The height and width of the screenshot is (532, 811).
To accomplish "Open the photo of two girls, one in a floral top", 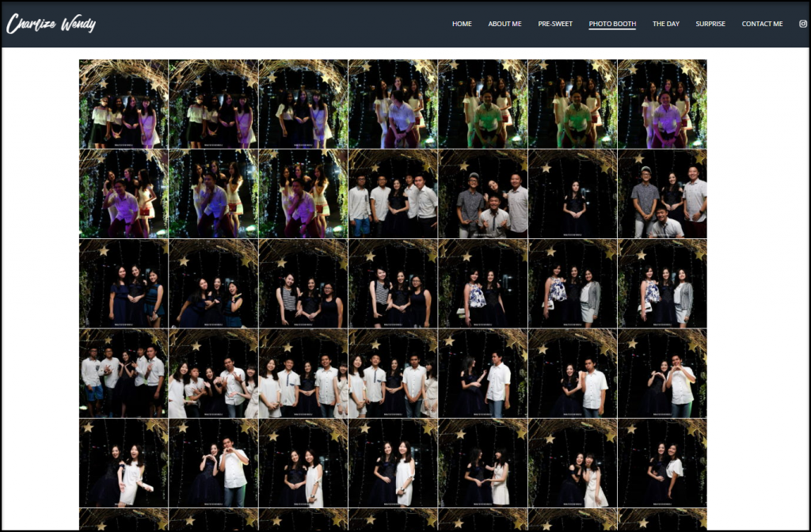I will [x=482, y=283].
